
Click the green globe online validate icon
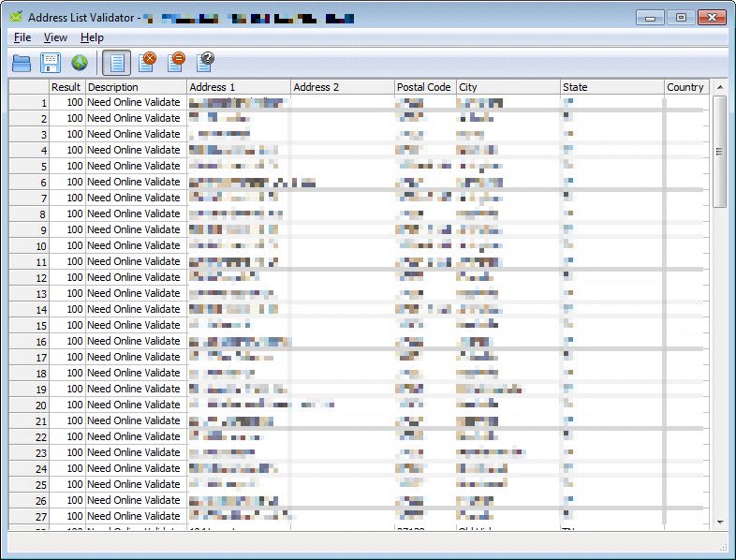[80, 63]
